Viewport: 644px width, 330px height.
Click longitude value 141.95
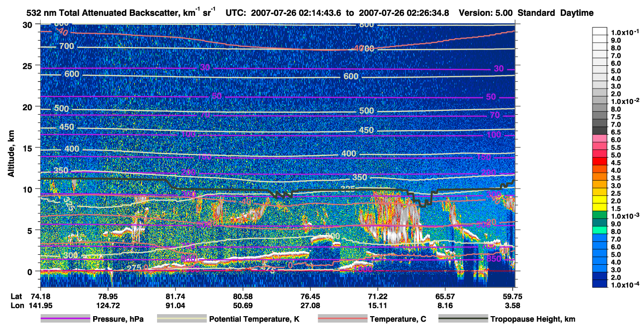tap(41, 305)
